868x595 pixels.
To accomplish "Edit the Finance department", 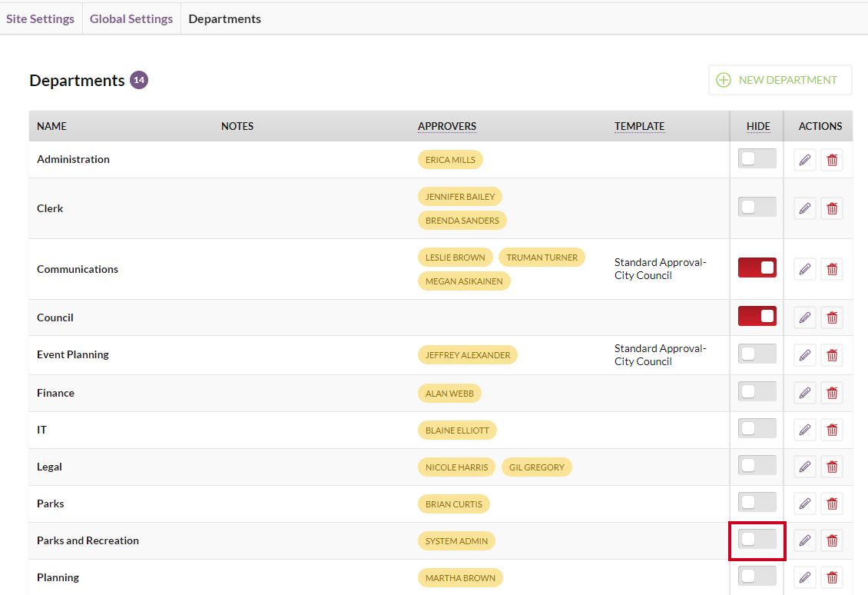I will pos(805,393).
